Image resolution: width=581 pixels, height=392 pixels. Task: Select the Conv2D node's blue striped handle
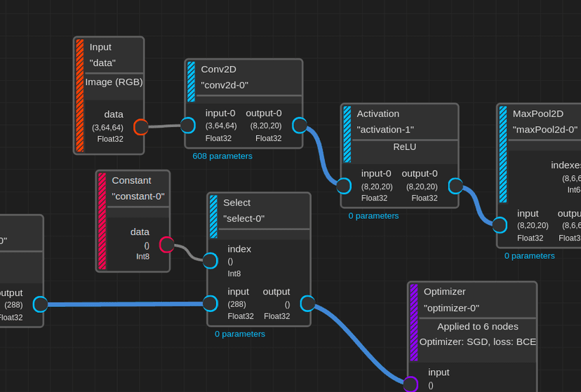point(191,82)
